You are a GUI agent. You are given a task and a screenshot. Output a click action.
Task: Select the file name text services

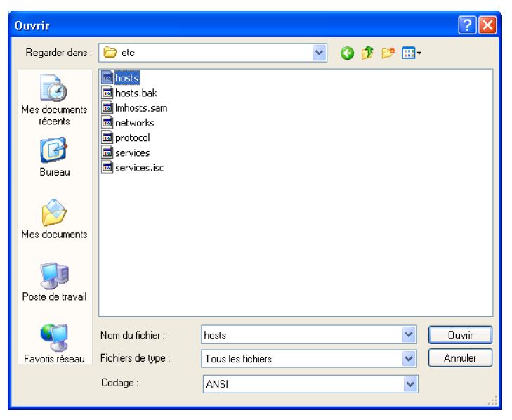coord(132,153)
